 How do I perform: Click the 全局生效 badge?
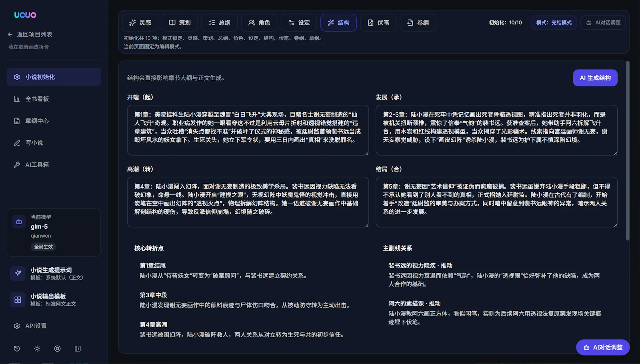(43, 247)
